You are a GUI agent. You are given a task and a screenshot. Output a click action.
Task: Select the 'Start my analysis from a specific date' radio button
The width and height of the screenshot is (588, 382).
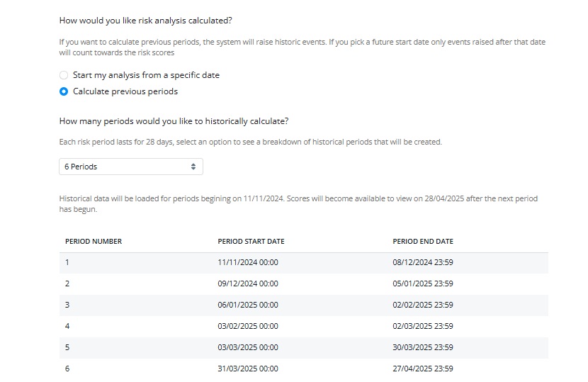64,75
